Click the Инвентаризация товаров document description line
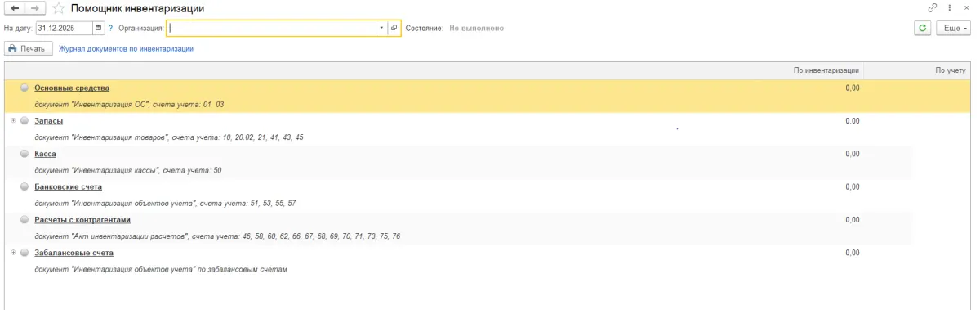The height and width of the screenshot is (310, 980). click(x=169, y=137)
